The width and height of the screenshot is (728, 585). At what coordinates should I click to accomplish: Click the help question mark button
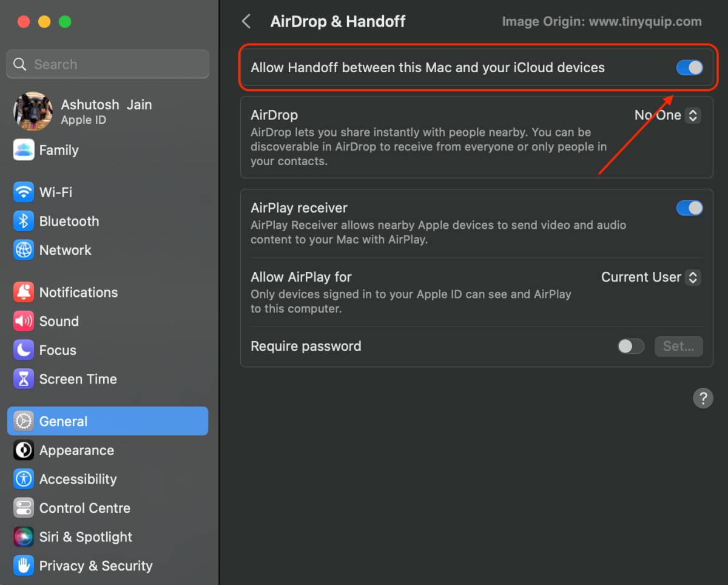click(703, 399)
